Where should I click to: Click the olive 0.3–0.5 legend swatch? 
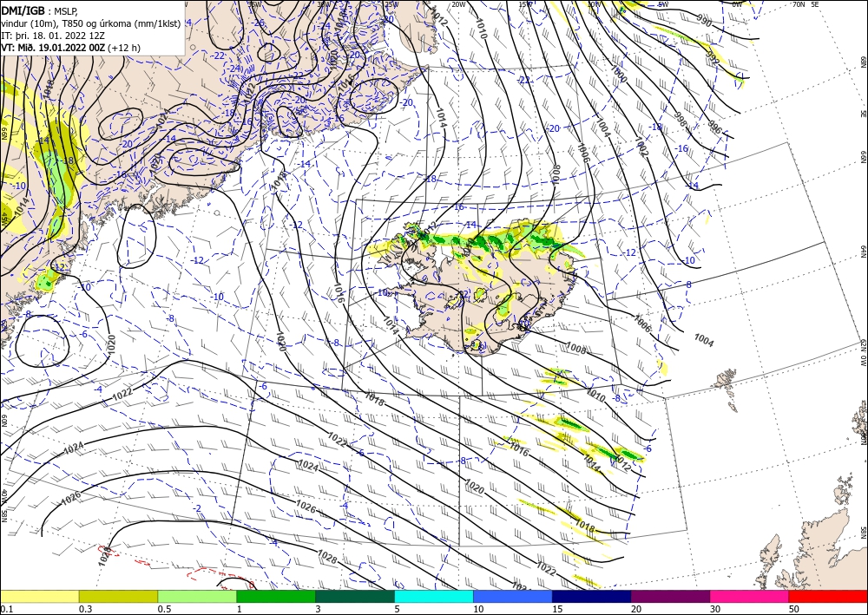click(x=118, y=596)
